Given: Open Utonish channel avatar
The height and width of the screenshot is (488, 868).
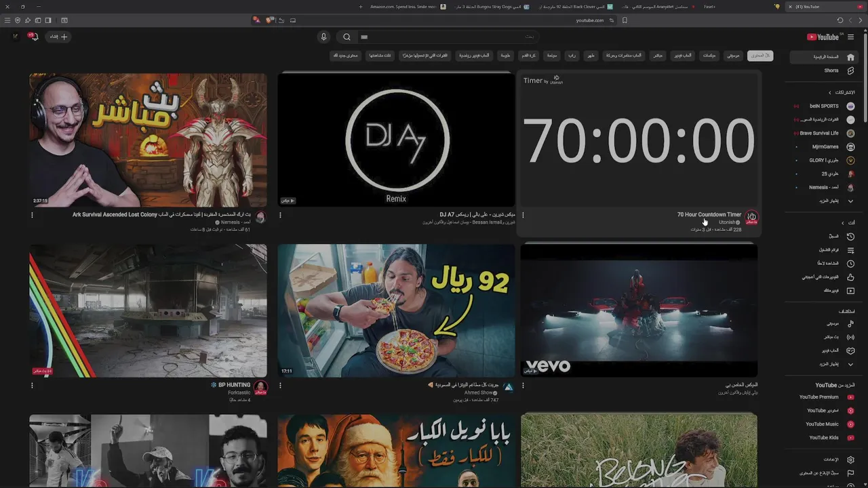Looking at the screenshot, I should [x=751, y=218].
